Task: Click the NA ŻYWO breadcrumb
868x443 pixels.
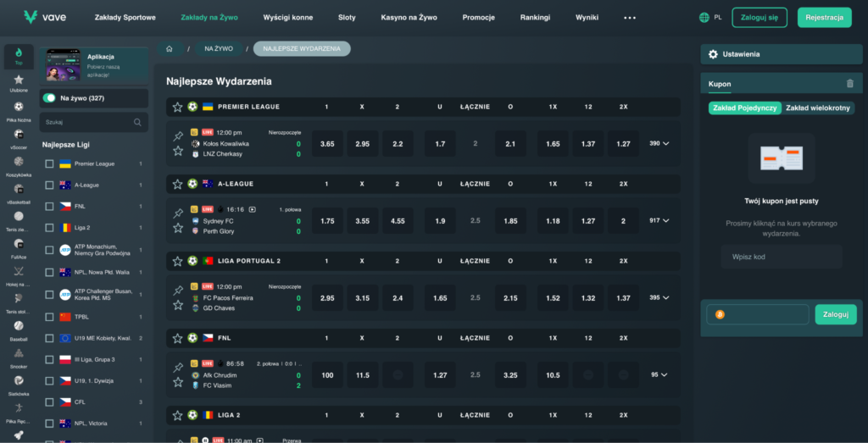Action: (x=219, y=48)
